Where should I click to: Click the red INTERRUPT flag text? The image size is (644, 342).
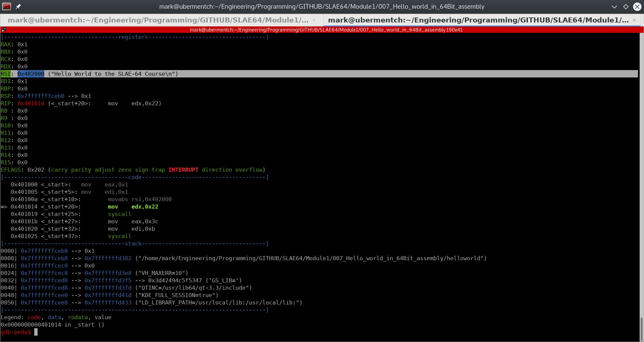tap(183, 170)
